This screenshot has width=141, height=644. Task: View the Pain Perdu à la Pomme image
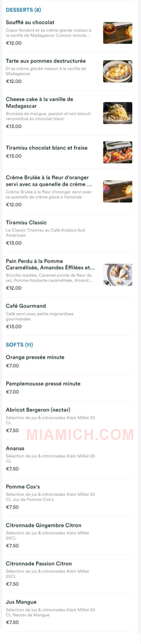point(117,275)
